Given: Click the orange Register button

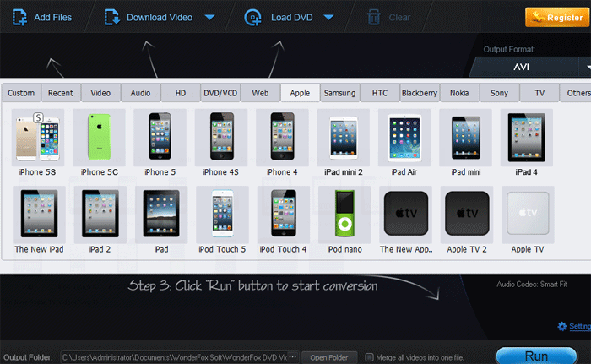Looking at the screenshot, I should (x=556, y=18).
